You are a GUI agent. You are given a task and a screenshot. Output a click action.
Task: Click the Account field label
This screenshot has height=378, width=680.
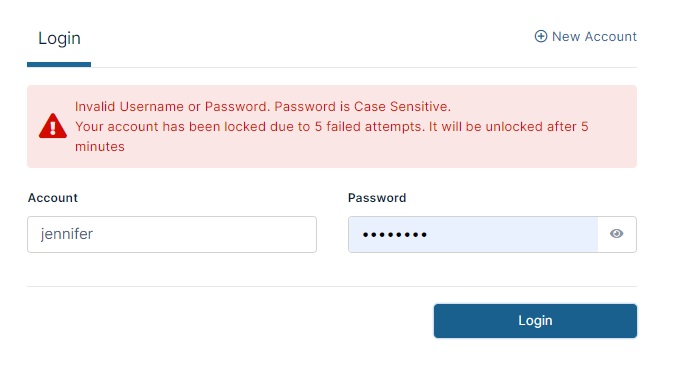[x=52, y=198]
